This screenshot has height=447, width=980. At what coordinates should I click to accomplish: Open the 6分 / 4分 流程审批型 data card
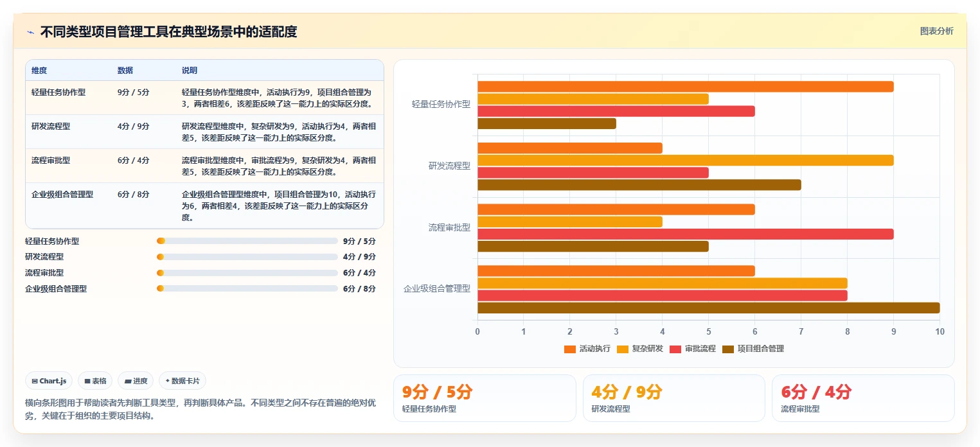(x=863, y=398)
